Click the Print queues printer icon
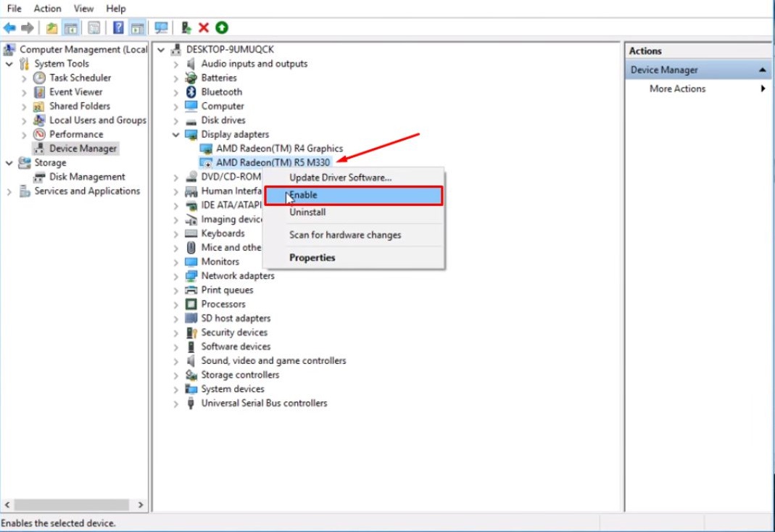 click(191, 290)
